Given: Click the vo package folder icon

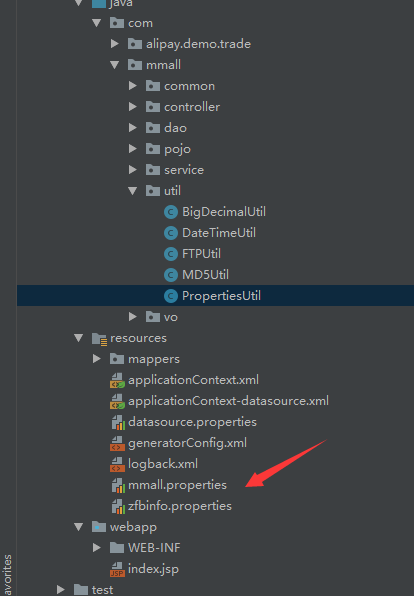Looking at the screenshot, I should (152, 317).
